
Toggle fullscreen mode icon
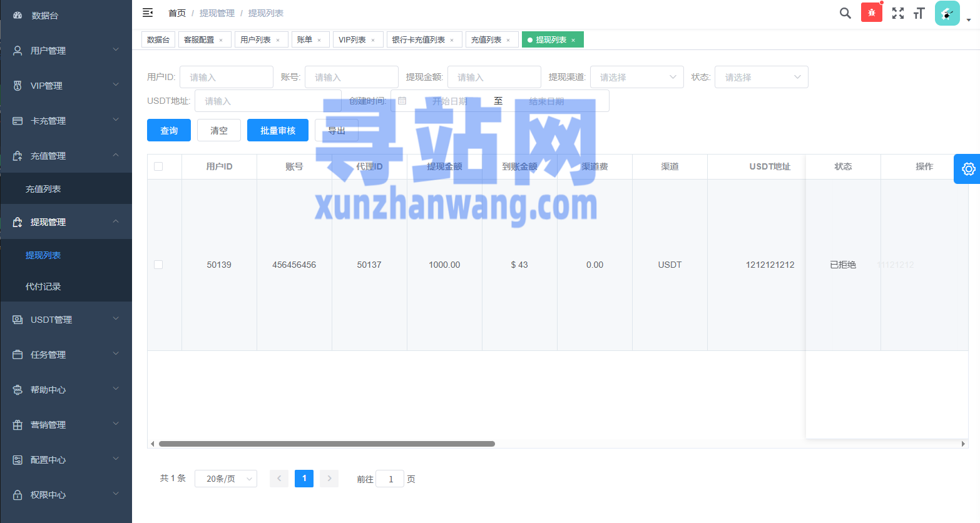coord(898,13)
